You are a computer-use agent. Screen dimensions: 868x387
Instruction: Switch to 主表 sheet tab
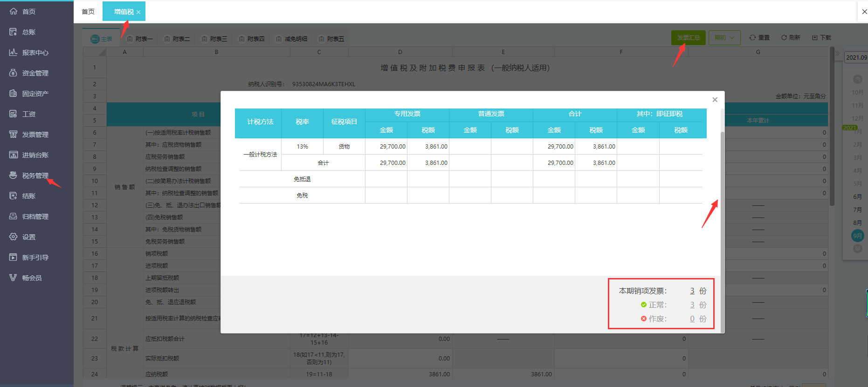[x=101, y=39]
